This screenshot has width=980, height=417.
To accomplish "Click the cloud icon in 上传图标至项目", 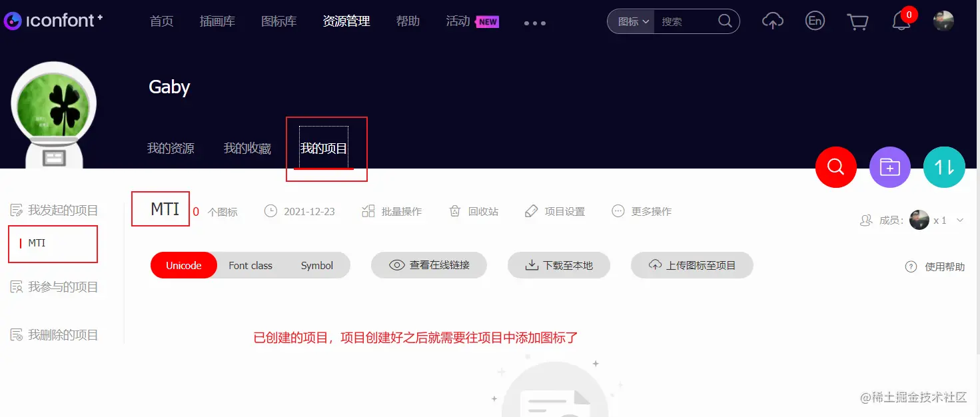I will click(655, 265).
